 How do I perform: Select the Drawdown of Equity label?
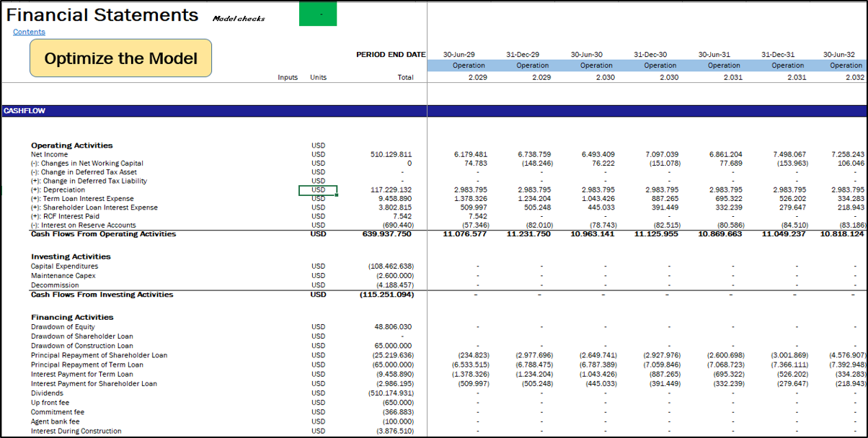61,327
